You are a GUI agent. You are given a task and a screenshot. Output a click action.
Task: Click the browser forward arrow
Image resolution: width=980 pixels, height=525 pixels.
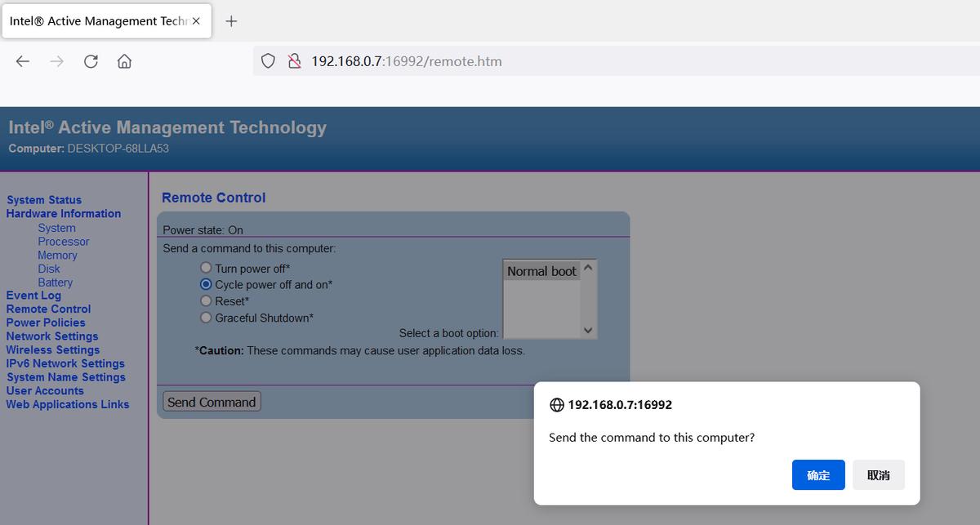pos(57,61)
